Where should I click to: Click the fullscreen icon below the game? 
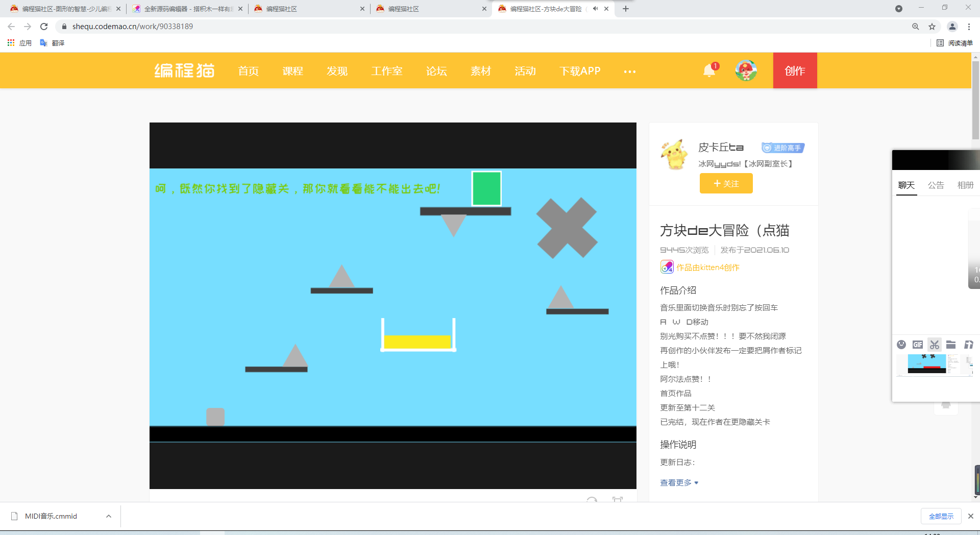tap(618, 499)
